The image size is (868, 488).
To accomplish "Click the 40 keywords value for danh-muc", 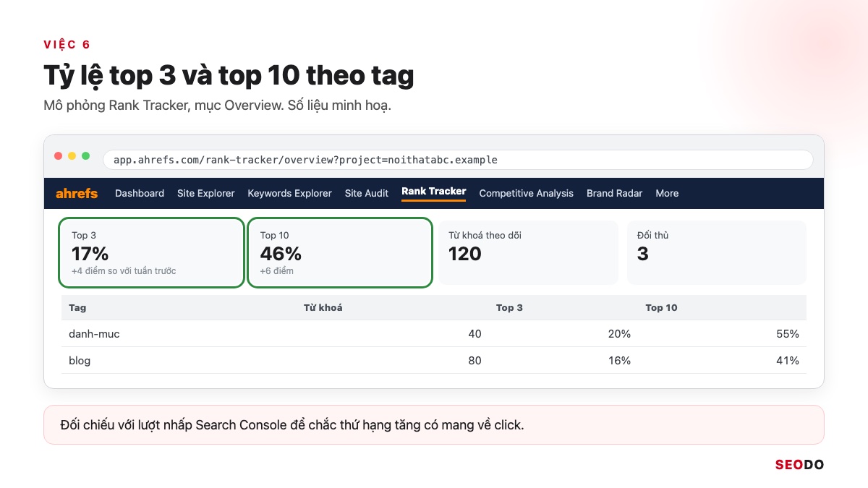I will coord(475,334).
